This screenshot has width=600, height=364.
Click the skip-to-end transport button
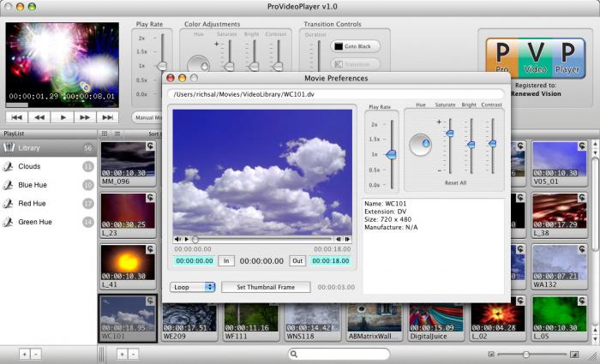(106, 116)
